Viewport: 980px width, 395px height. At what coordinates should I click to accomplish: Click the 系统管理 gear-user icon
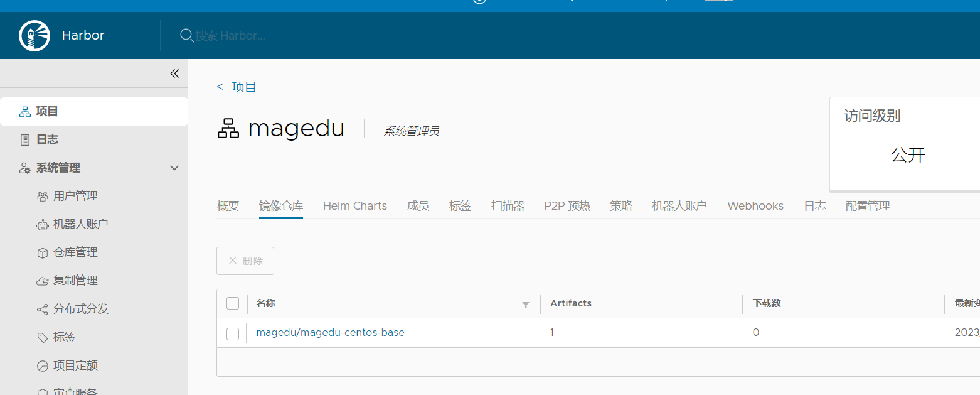pyautogui.click(x=25, y=168)
